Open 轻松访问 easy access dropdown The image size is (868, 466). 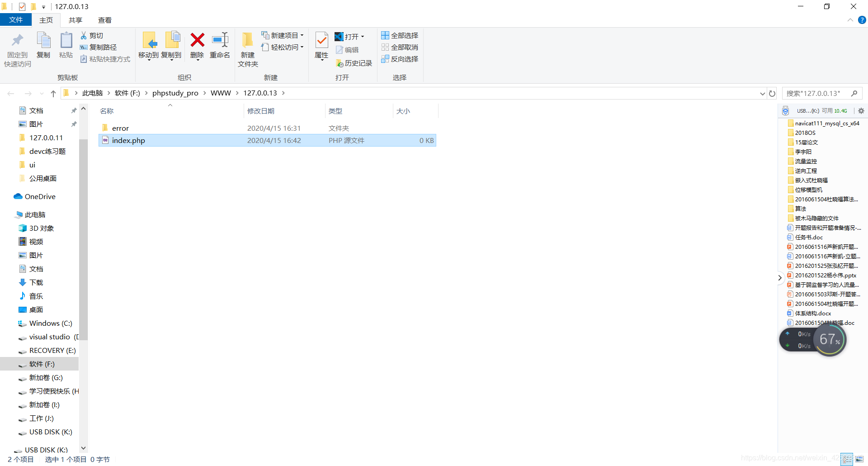[x=283, y=47]
